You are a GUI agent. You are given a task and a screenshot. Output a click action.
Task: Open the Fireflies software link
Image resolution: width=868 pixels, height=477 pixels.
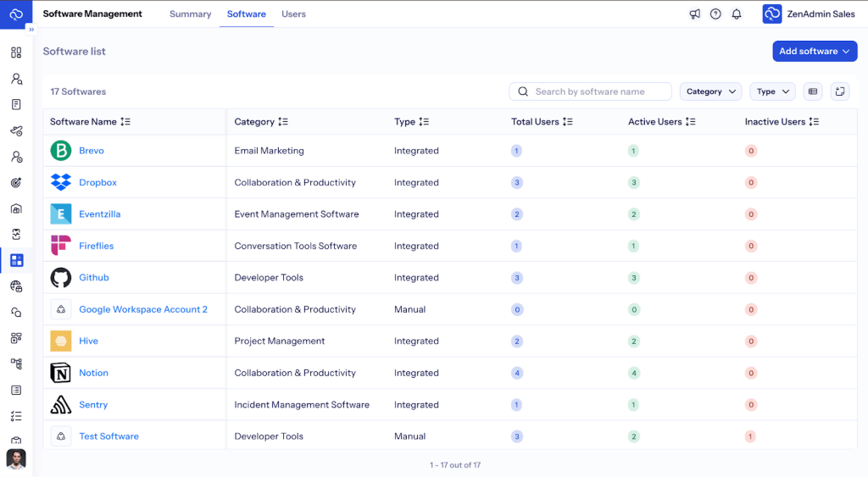coord(96,246)
